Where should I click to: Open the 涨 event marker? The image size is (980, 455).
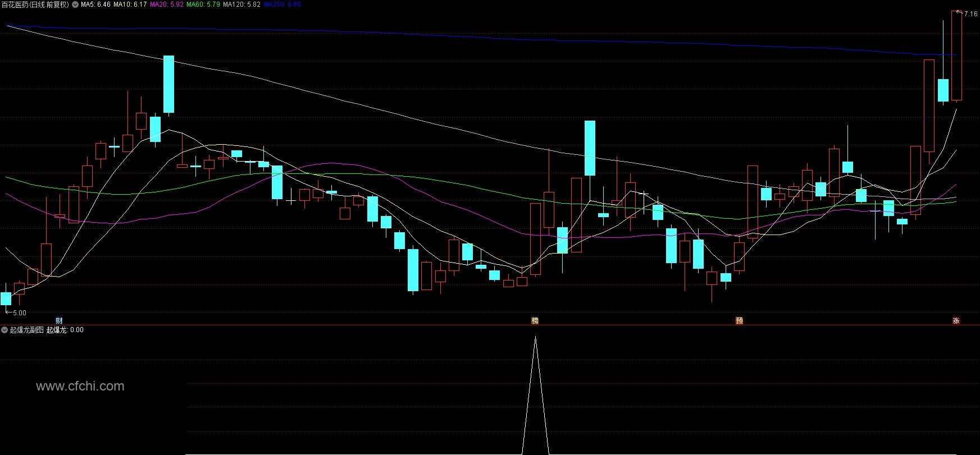[x=956, y=321]
